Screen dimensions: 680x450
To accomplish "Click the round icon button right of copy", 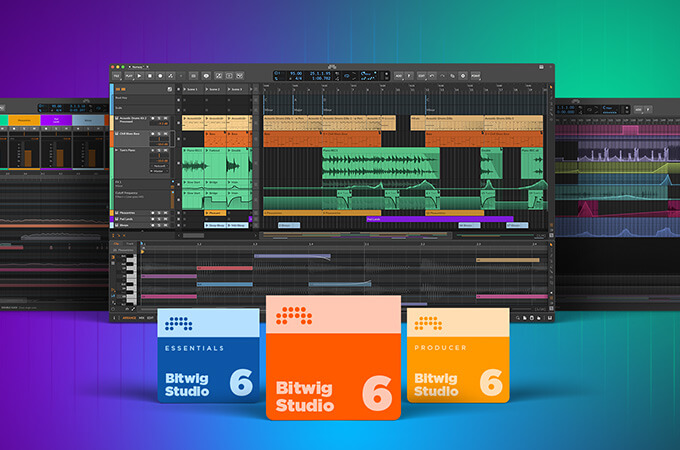I will (x=463, y=76).
